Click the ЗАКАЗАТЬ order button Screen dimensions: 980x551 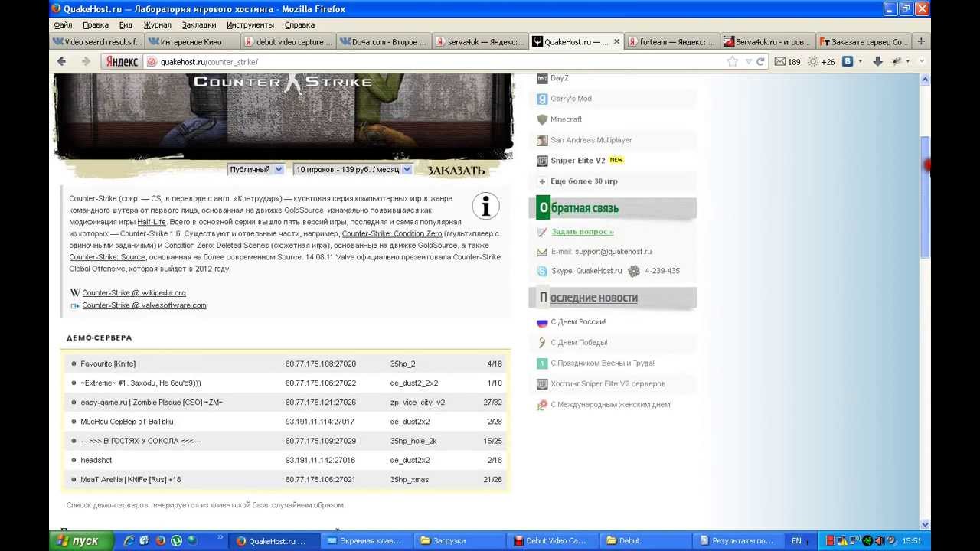(x=456, y=171)
